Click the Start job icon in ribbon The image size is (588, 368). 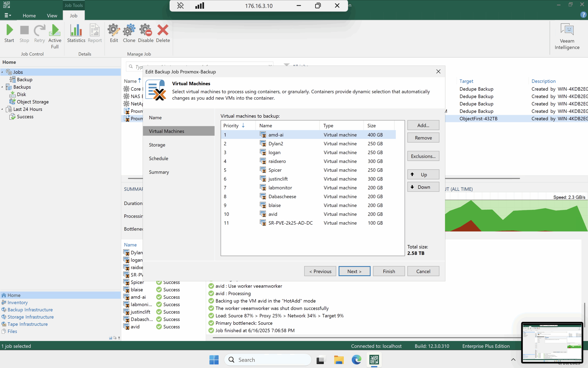(9, 33)
